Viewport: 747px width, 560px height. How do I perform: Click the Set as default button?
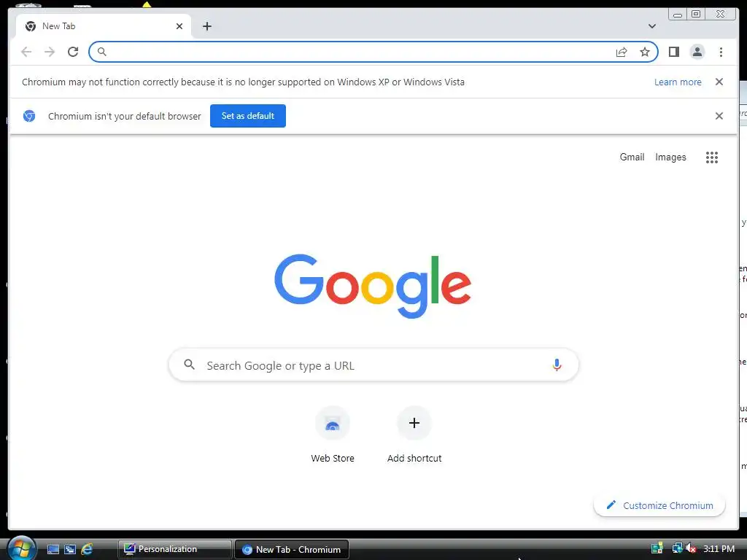[x=248, y=116]
